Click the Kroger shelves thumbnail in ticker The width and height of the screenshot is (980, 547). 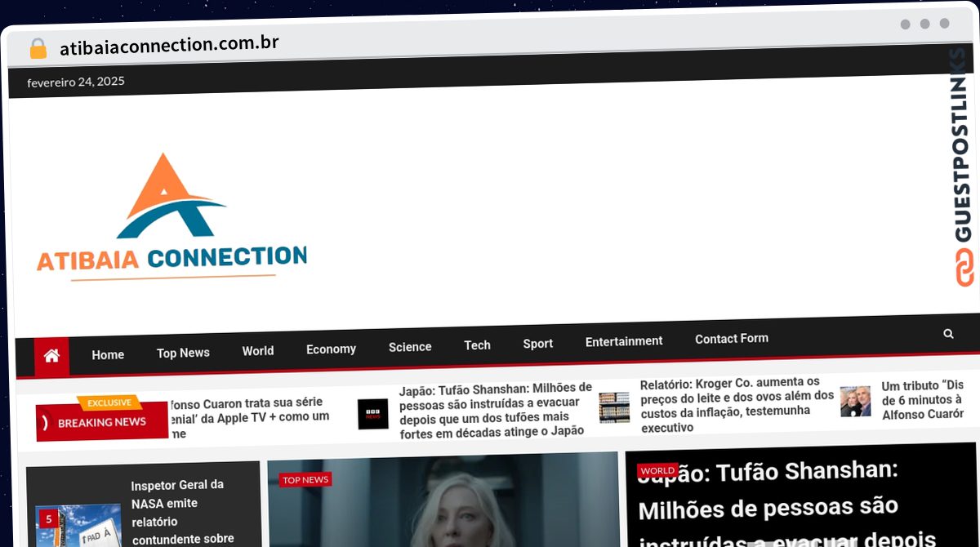(x=614, y=407)
